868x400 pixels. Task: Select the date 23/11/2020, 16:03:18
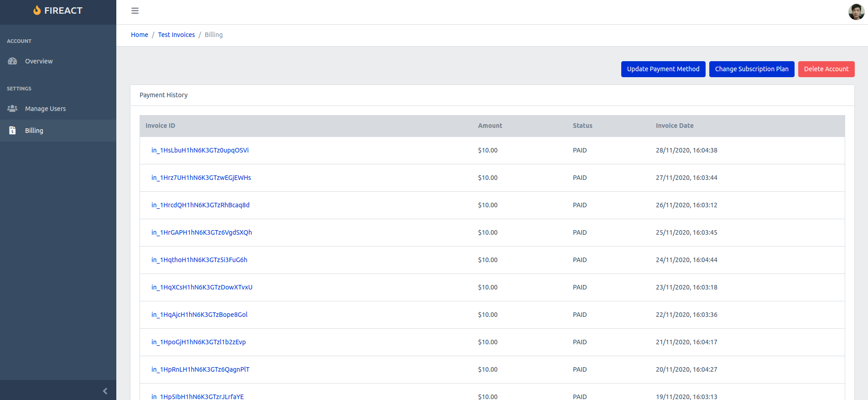coord(686,287)
